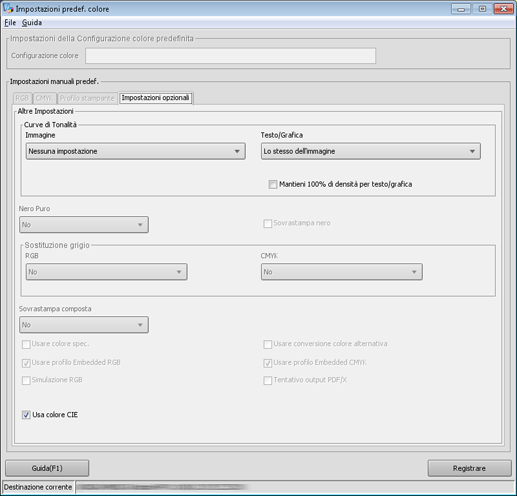This screenshot has height=496, width=517.
Task: Click the Registrare button
Action: tap(469, 468)
